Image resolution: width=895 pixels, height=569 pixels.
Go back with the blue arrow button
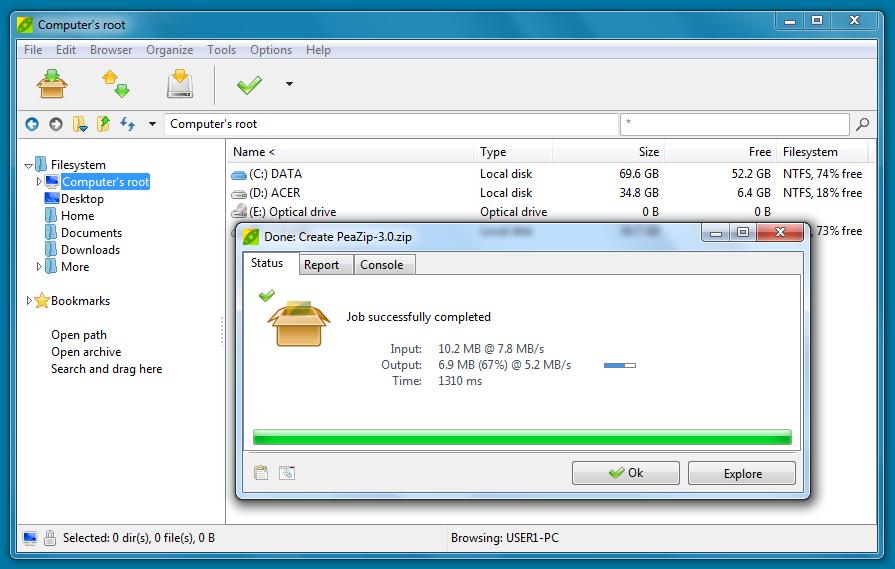pyautogui.click(x=32, y=124)
